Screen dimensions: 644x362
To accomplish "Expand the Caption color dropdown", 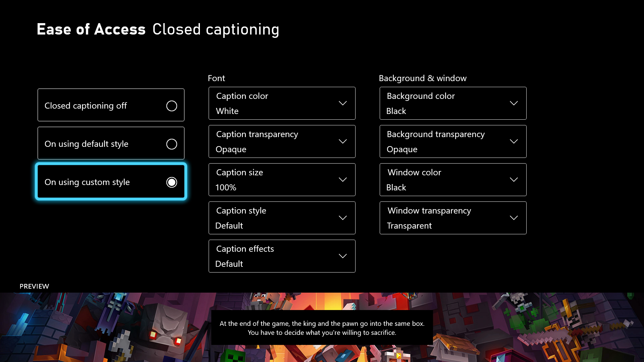I will (x=282, y=103).
